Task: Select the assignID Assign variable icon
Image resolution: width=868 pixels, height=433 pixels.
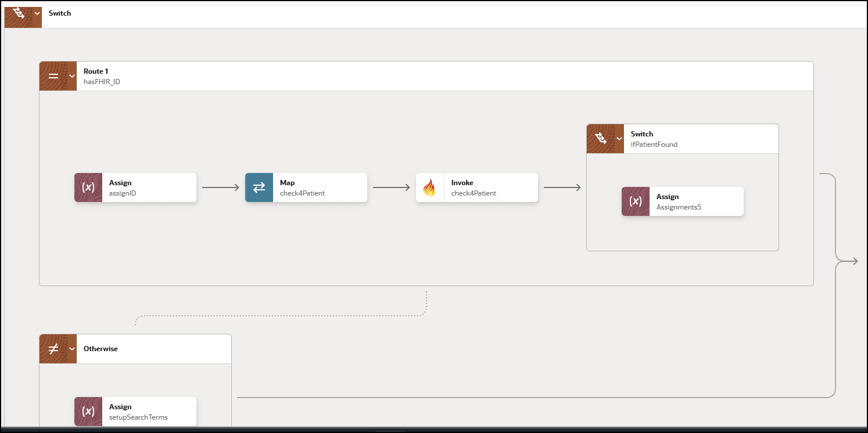Action: tap(88, 187)
